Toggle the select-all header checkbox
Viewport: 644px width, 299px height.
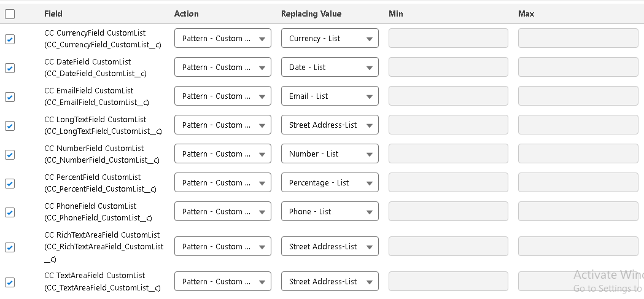tap(10, 14)
